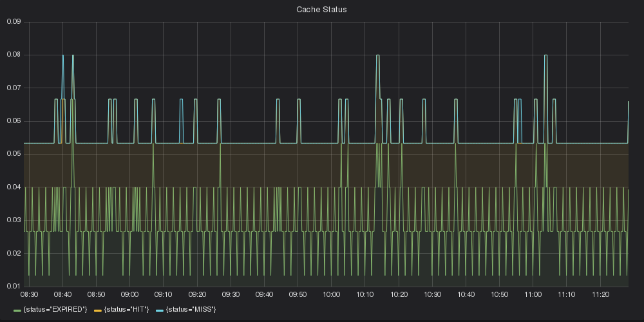
Task: Click the orange HIT legend color swatch
Action: [x=98, y=310]
